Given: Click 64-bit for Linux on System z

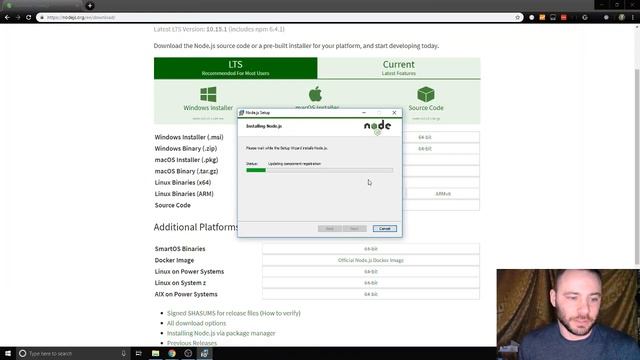Looking at the screenshot, I should tap(371, 283).
